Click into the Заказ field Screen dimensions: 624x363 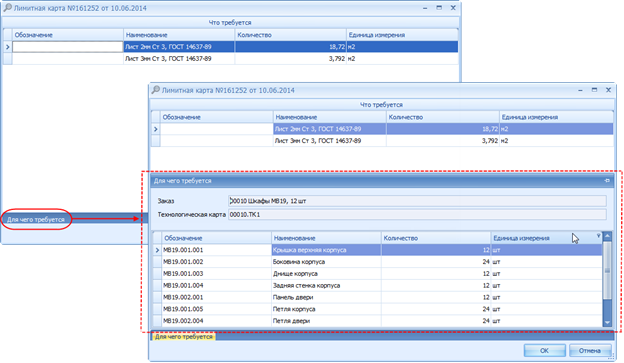click(x=417, y=201)
